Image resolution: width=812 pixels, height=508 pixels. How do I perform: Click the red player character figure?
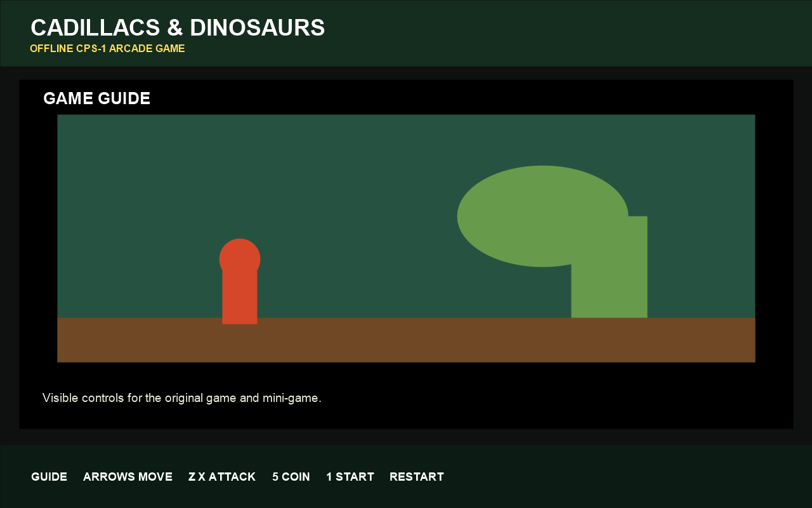click(240, 281)
